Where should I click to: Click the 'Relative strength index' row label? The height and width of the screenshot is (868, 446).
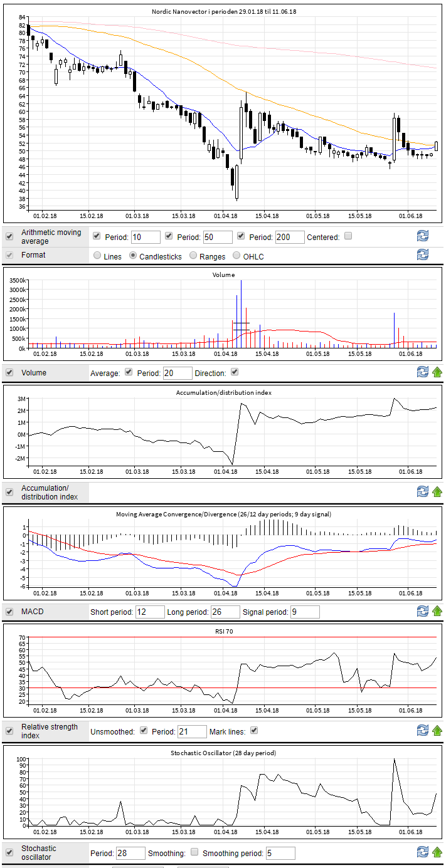[x=50, y=731]
